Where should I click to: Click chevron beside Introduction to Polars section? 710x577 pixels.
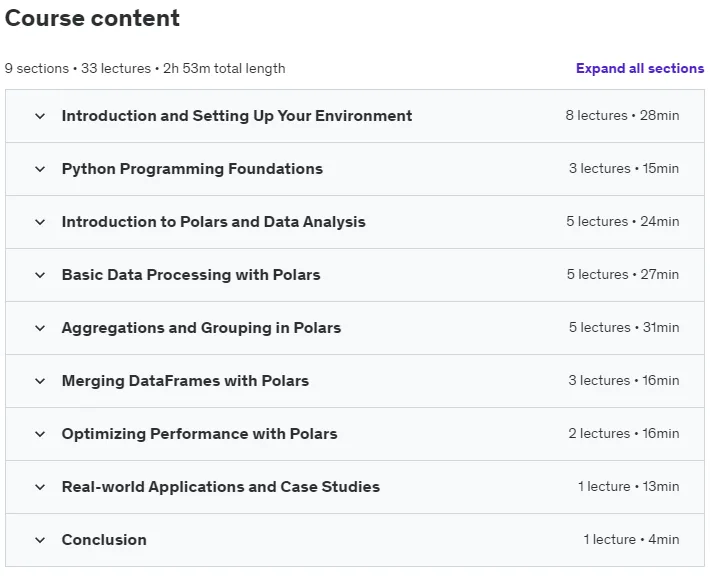pos(40,222)
